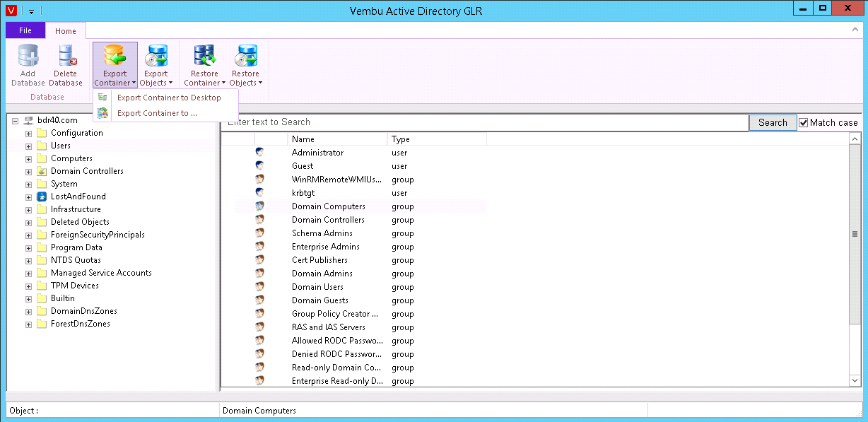The width and height of the screenshot is (868, 422).
Task: Select the TPM Devices tree item
Action: [x=75, y=286]
